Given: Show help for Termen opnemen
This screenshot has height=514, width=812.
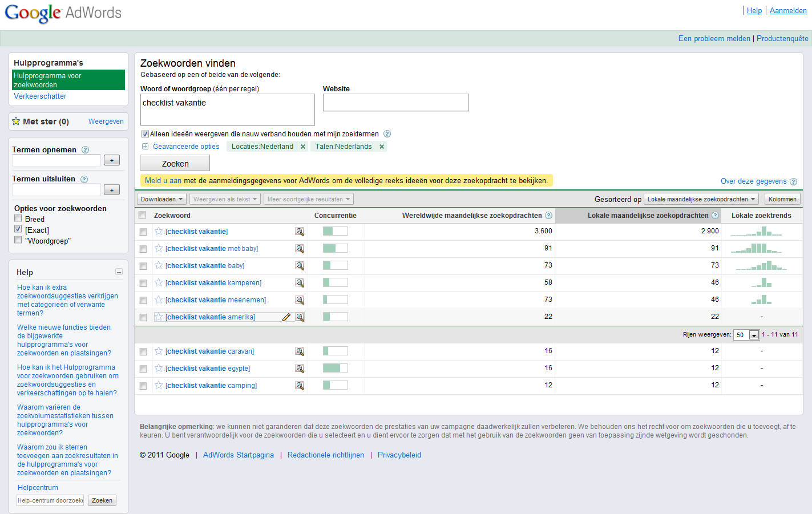Looking at the screenshot, I should tap(85, 150).
